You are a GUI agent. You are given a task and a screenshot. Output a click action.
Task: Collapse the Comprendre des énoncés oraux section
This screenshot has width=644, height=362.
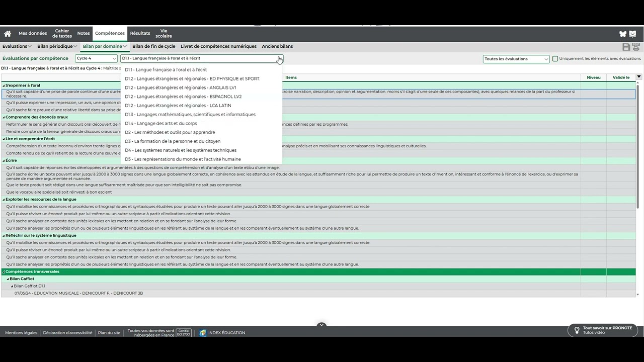pos(4,117)
